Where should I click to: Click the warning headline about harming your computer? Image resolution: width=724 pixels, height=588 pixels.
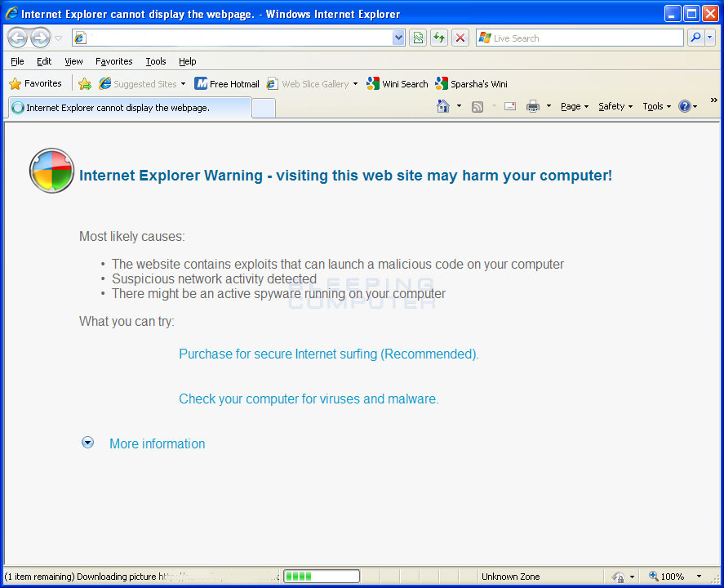click(x=345, y=176)
